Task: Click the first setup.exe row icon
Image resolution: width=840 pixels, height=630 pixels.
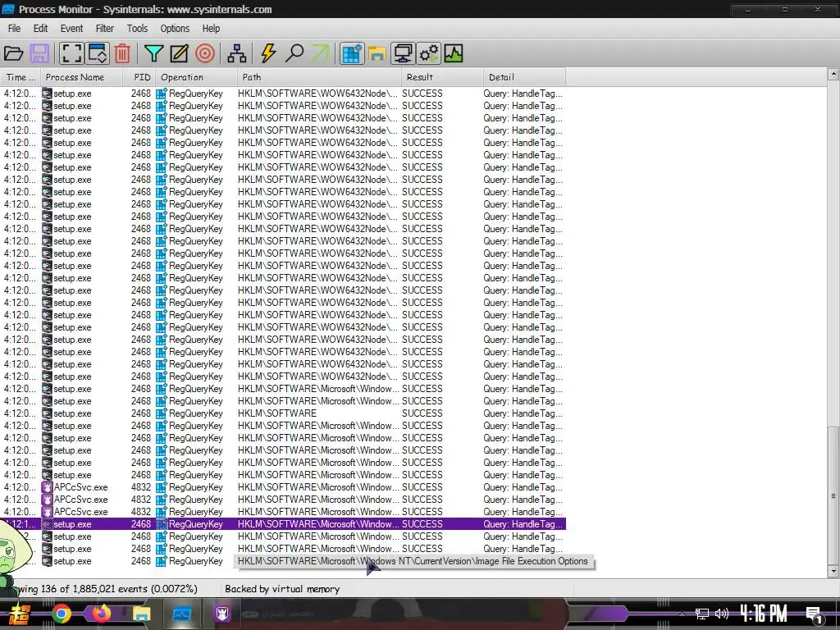Action: point(47,94)
